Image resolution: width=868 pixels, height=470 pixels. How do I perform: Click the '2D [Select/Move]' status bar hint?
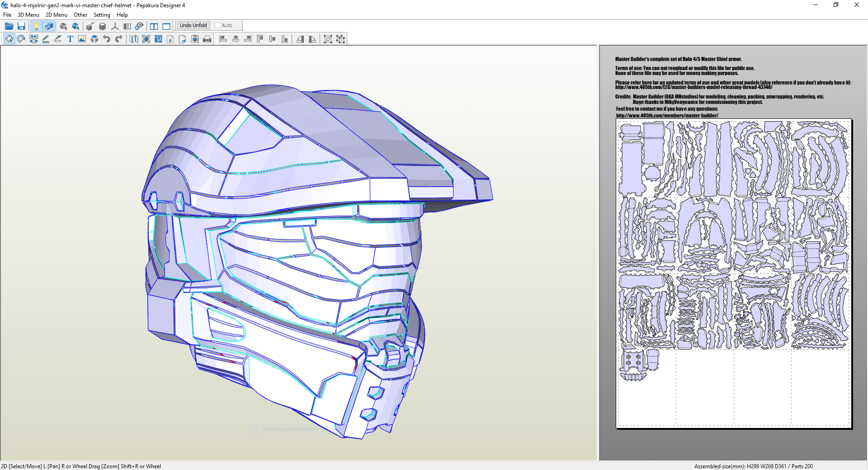pyautogui.click(x=81, y=466)
